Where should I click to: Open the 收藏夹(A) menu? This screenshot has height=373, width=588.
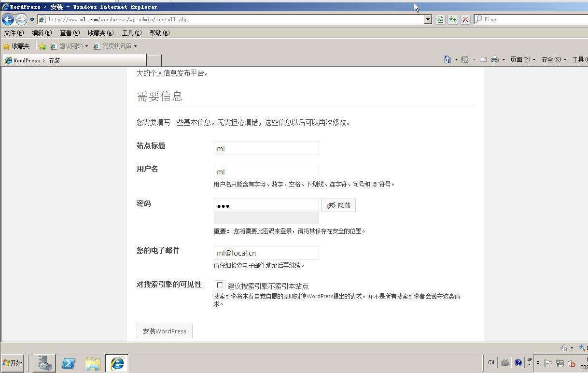pyautogui.click(x=100, y=33)
